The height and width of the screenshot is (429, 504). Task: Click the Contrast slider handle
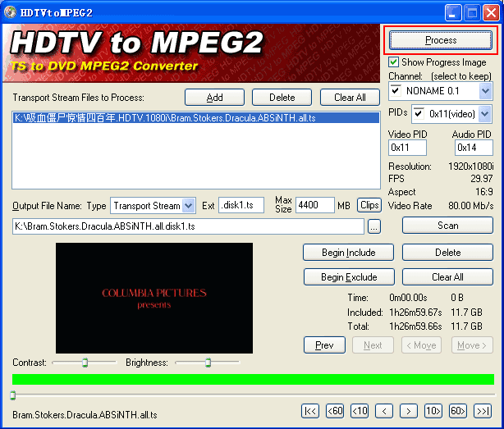point(85,363)
